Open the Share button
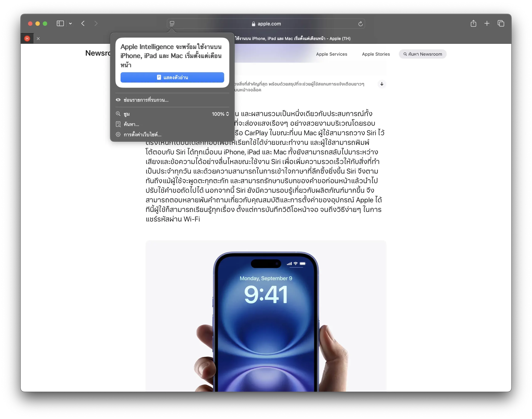Viewport: 532px width, 419px height. pyautogui.click(x=473, y=23)
